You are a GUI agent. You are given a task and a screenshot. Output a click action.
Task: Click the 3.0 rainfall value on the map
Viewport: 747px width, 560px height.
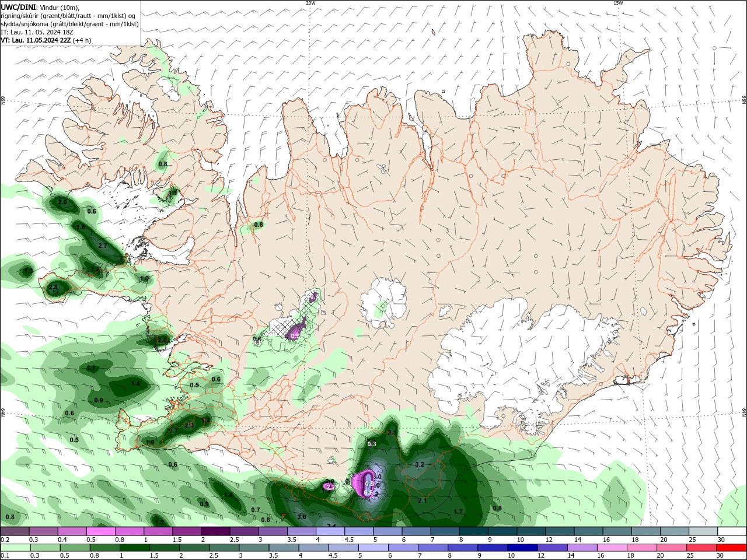click(302, 517)
